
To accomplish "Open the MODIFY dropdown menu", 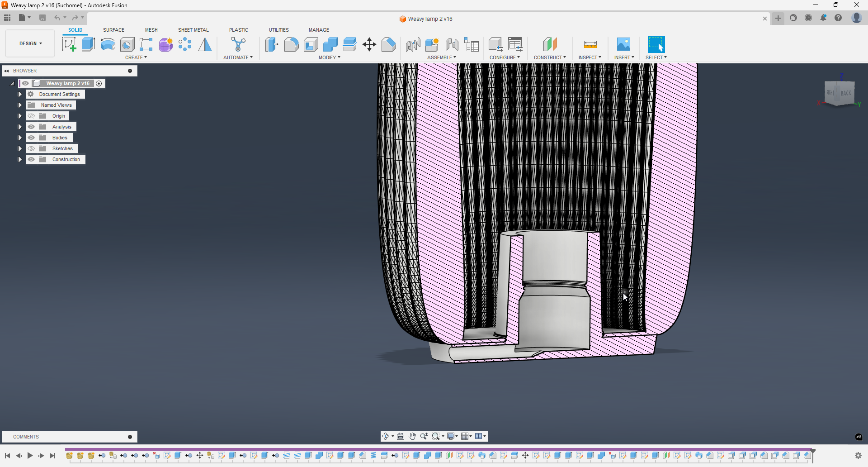I will 330,57.
